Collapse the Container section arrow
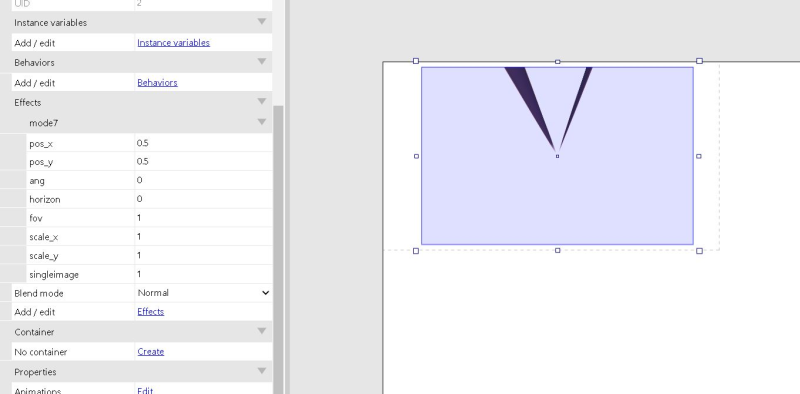Screen dimensions: 800x394 [262, 331]
